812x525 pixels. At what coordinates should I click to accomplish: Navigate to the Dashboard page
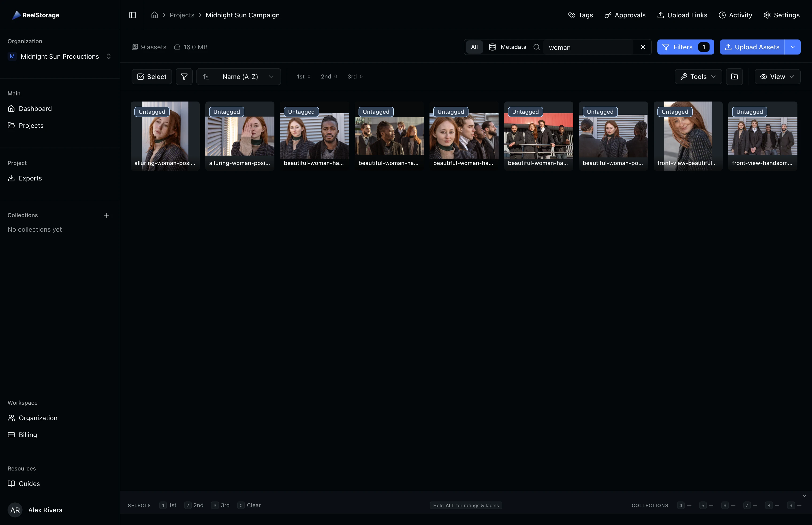(x=35, y=108)
